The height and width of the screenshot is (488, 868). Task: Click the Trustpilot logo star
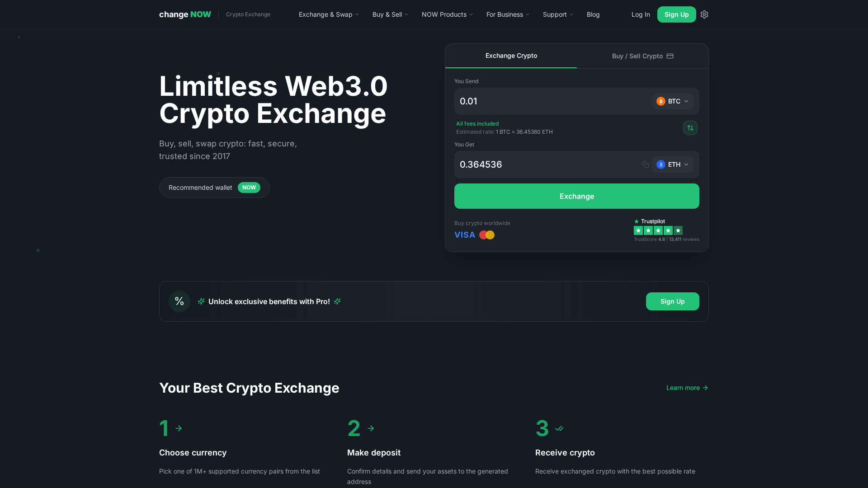[637, 221]
